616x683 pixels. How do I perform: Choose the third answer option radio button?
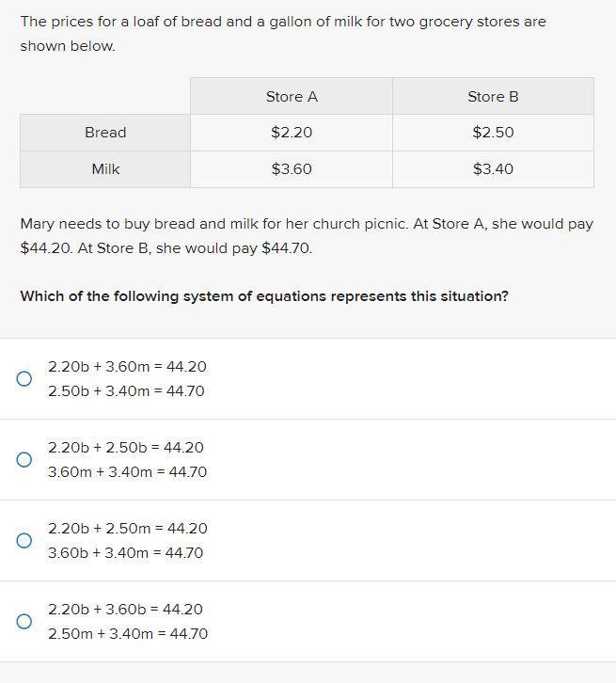click(24, 540)
